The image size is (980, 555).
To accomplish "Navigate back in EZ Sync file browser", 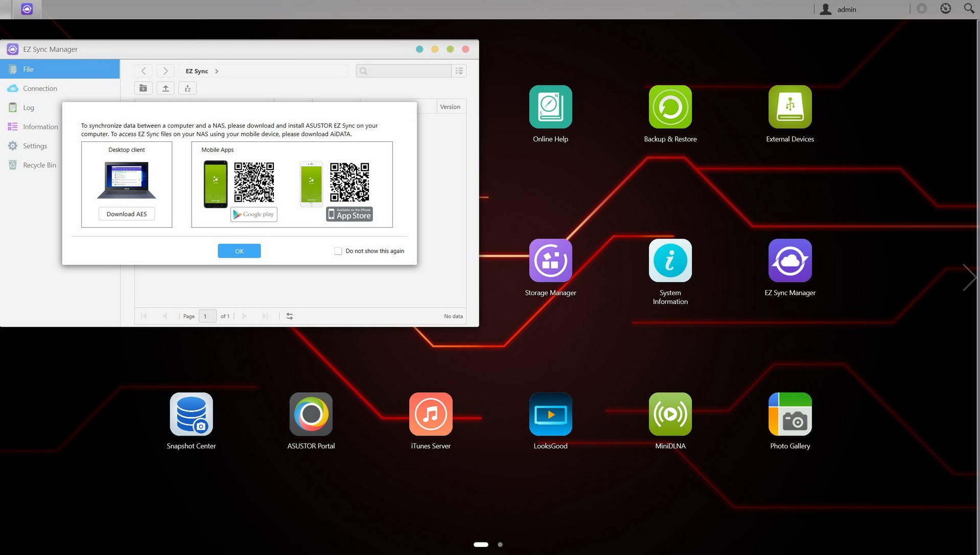I will (144, 71).
